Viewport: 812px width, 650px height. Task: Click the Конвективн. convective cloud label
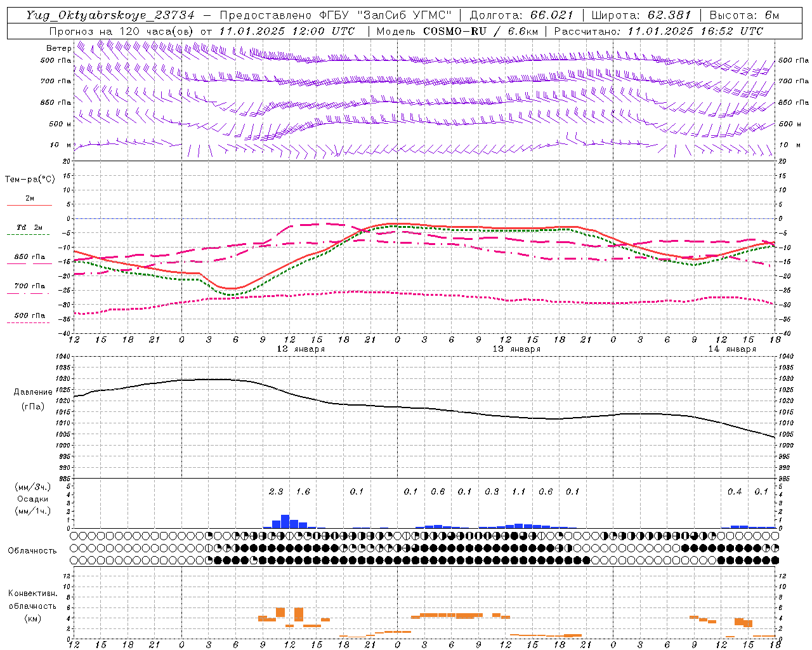tap(32, 594)
